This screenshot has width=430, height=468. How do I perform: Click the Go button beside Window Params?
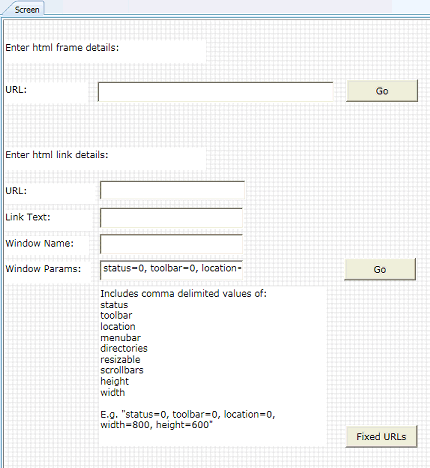380,269
